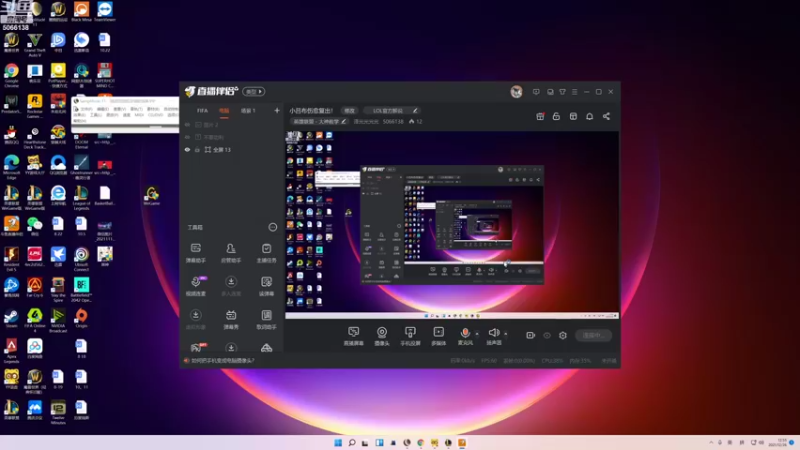Click the nested stream preview area
Screen dimensions: 800x450
pyautogui.click(x=452, y=225)
